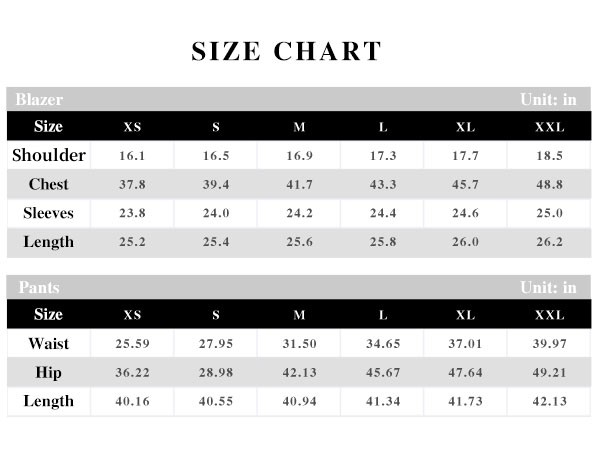This screenshot has width=600, height=450.
Task: Click the SIZE CHART title
Action: [286, 51]
